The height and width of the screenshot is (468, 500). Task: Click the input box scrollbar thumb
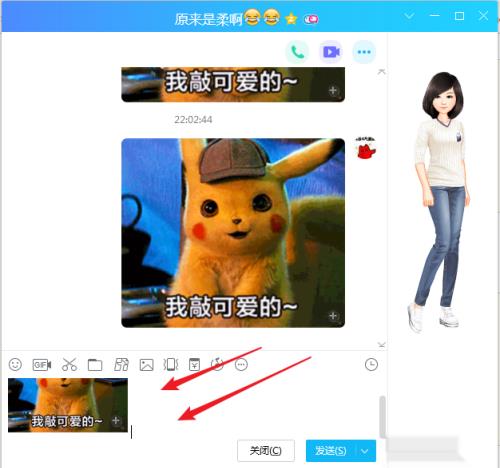383,416
